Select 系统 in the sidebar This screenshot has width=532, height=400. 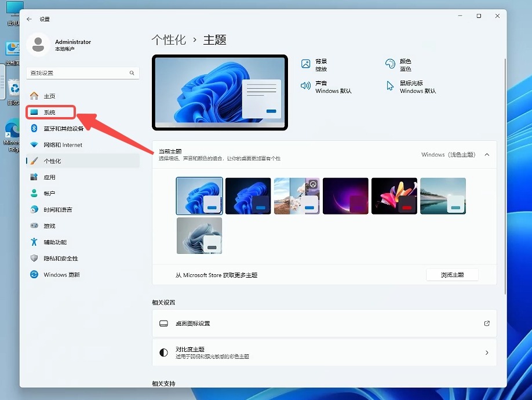(x=50, y=112)
